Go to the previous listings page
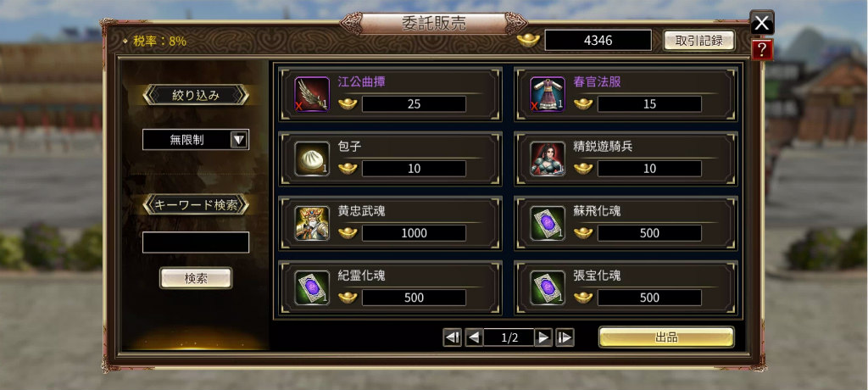868x390 pixels. tap(474, 337)
